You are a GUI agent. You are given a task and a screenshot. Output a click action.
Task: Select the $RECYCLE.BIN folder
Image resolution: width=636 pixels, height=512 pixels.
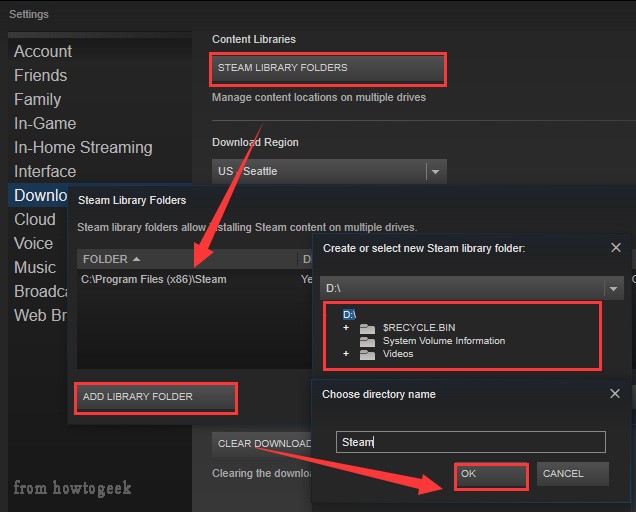[x=419, y=327]
